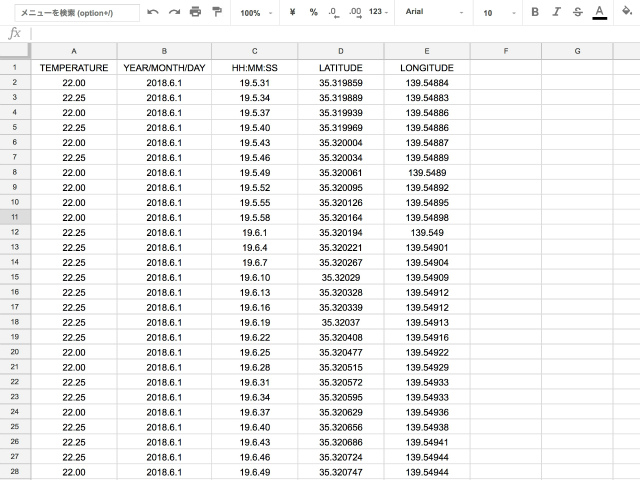This screenshot has width=640, height=480.
Task: Click cell with latitude 35.320408
Action: [341, 337]
